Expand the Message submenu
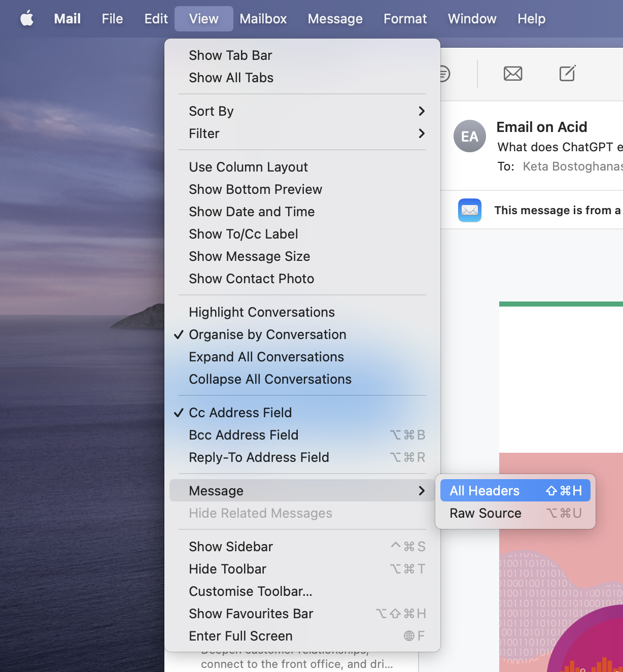The width and height of the screenshot is (623, 672). (x=217, y=490)
